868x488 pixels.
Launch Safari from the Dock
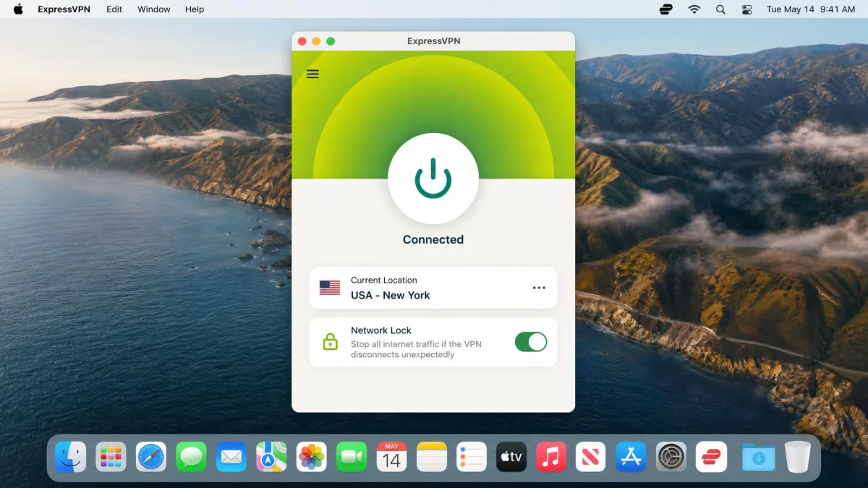[x=151, y=457]
